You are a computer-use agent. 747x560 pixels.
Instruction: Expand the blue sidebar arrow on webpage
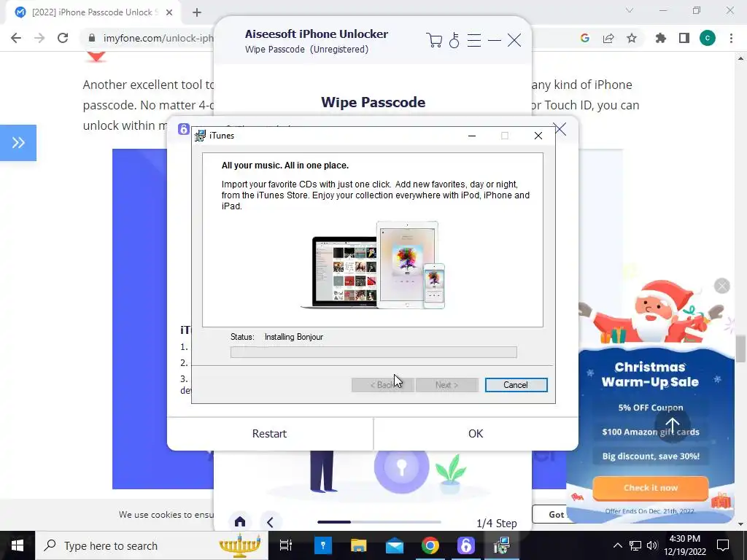coord(18,142)
